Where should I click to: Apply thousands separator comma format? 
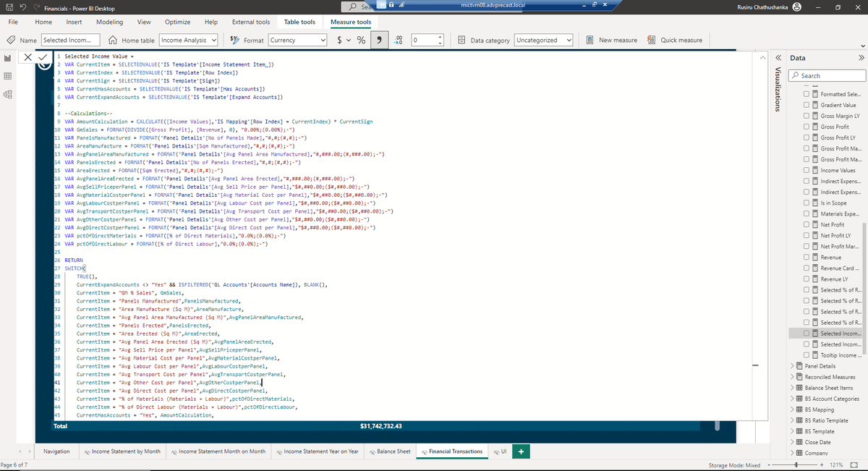click(380, 41)
